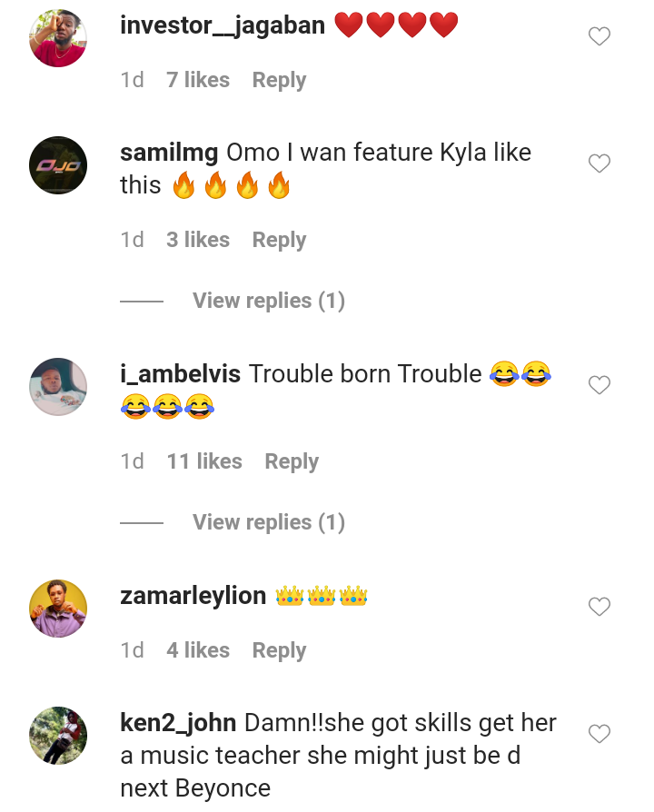Like i_ambelvis's comment via heart icon
The image size is (654, 812).
599,385
